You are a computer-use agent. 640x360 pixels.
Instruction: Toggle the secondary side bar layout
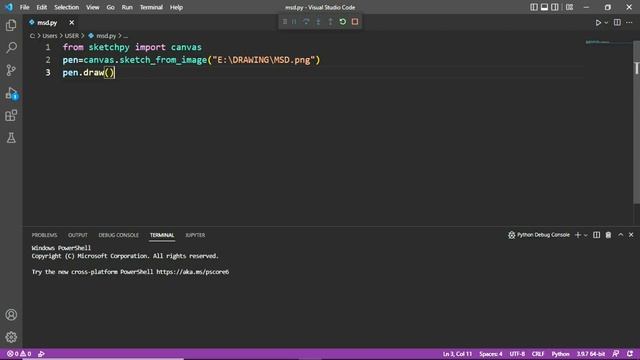555,7
